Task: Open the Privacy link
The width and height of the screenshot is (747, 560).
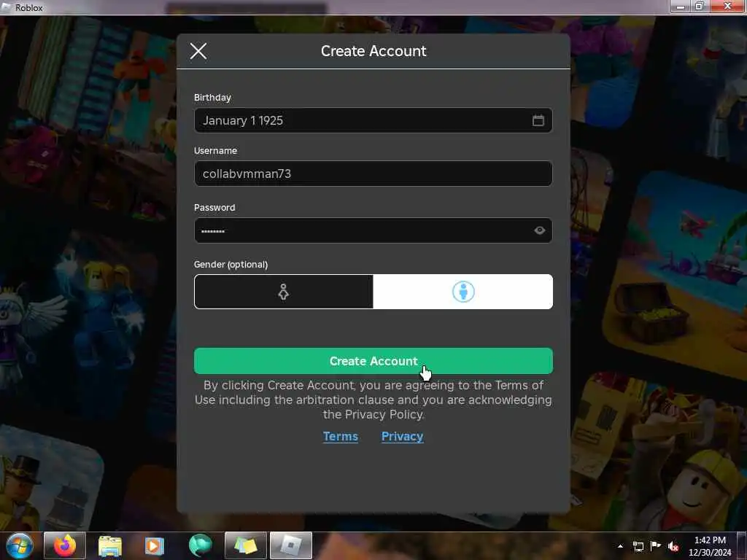Action: pyautogui.click(x=402, y=436)
